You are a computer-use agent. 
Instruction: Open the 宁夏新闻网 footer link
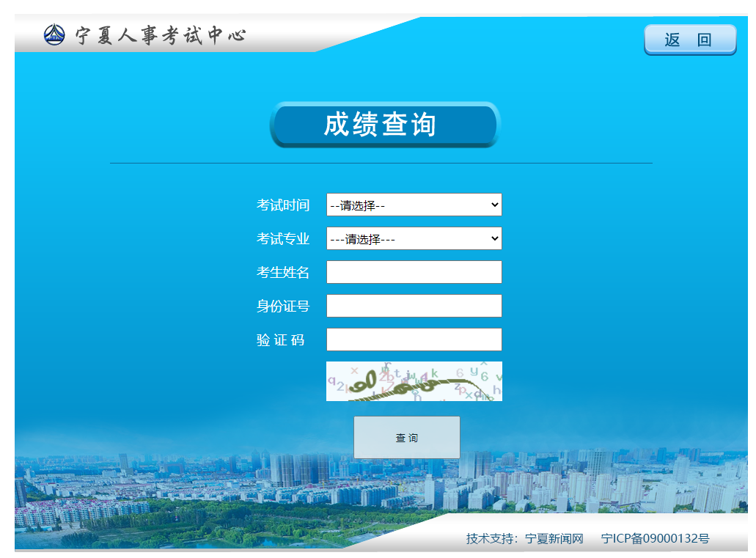tap(554, 539)
